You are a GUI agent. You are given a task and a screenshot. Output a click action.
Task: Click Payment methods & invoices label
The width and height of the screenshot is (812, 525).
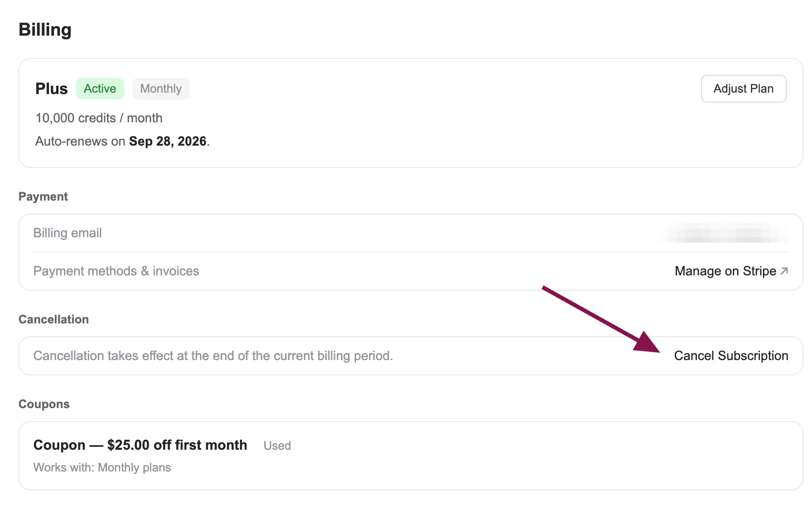coord(116,271)
